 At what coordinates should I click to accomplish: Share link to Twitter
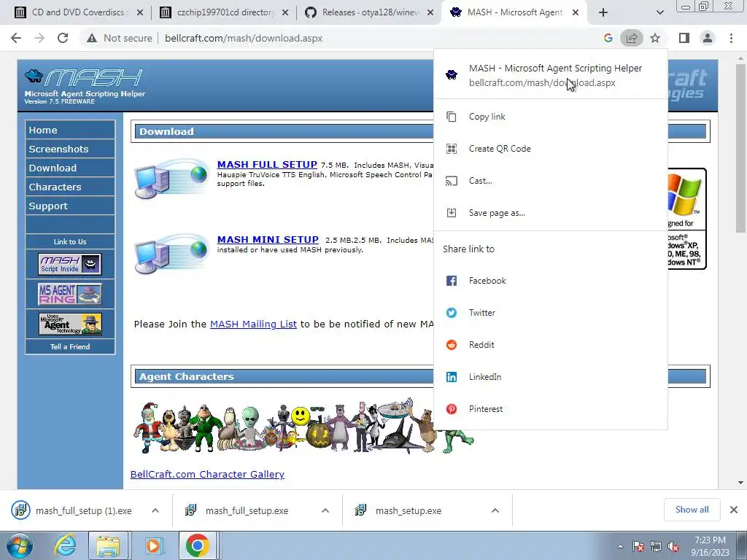(551, 313)
